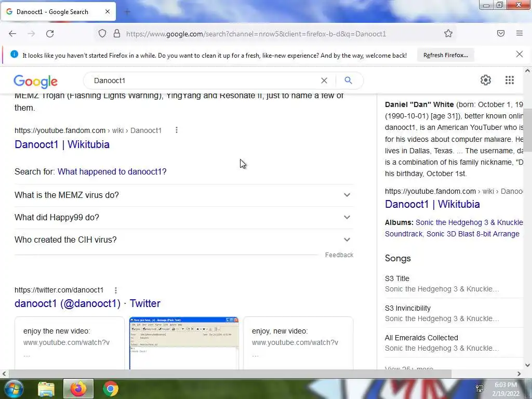The height and width of the screenshot is (399, 532).
Task: Click the address bar URL
Action: pos(256,34)
